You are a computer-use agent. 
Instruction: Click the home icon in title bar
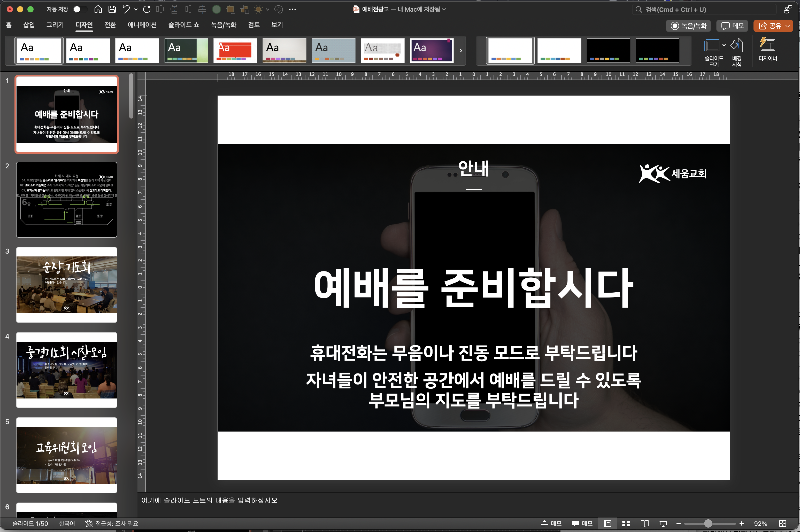(x=98, y=9)
